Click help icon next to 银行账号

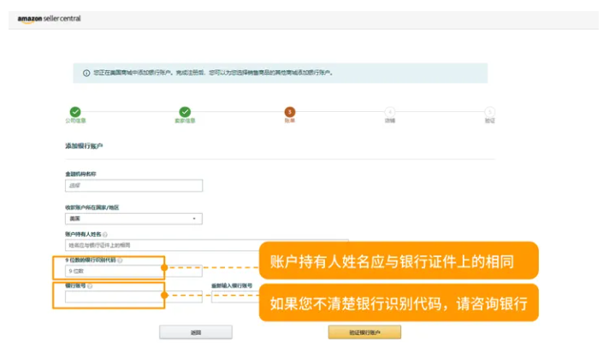pos(90,285)
